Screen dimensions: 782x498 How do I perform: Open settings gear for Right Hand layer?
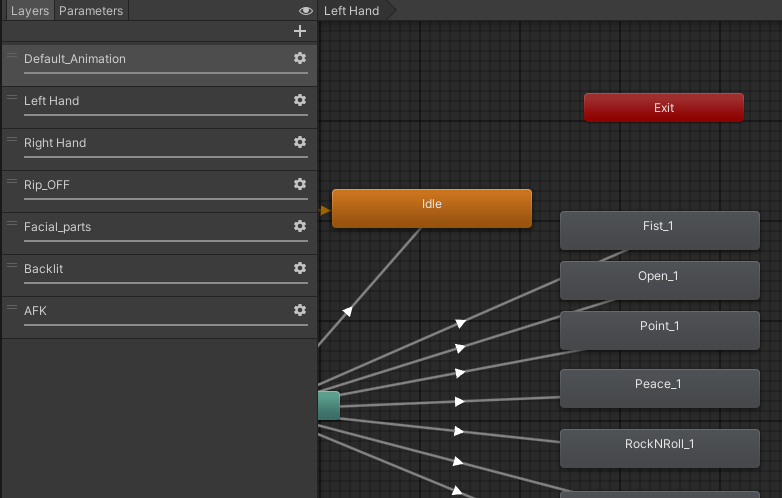pos(300,142)
